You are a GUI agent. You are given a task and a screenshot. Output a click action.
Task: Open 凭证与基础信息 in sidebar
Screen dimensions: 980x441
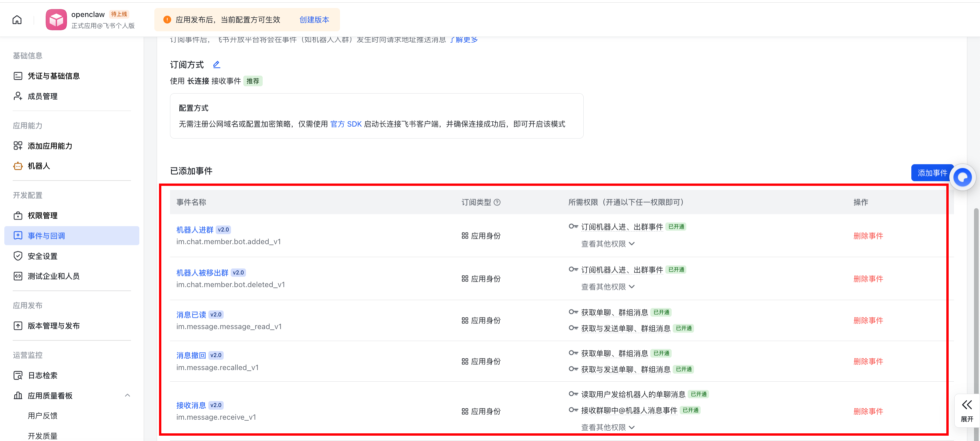[x=72, y=76]
